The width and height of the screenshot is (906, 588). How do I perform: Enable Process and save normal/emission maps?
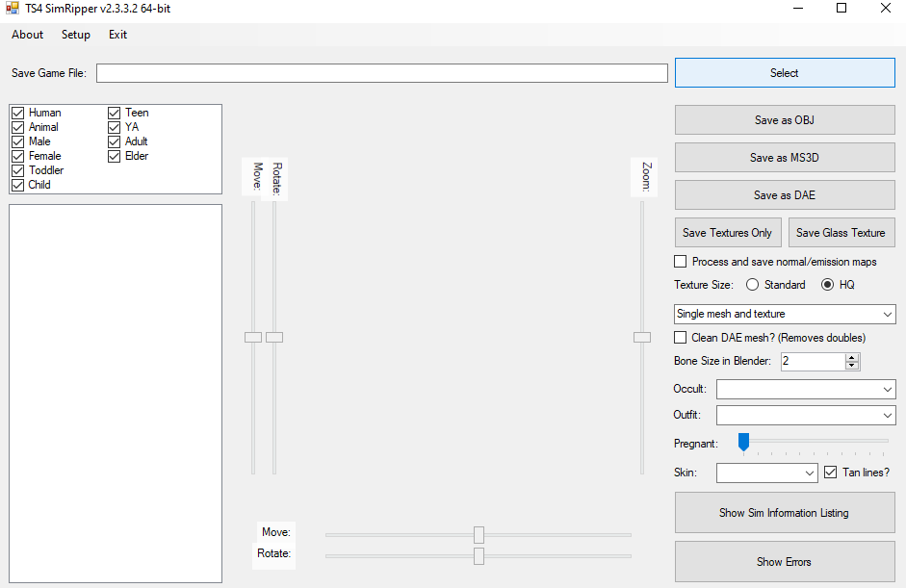(x=681, y=262)
